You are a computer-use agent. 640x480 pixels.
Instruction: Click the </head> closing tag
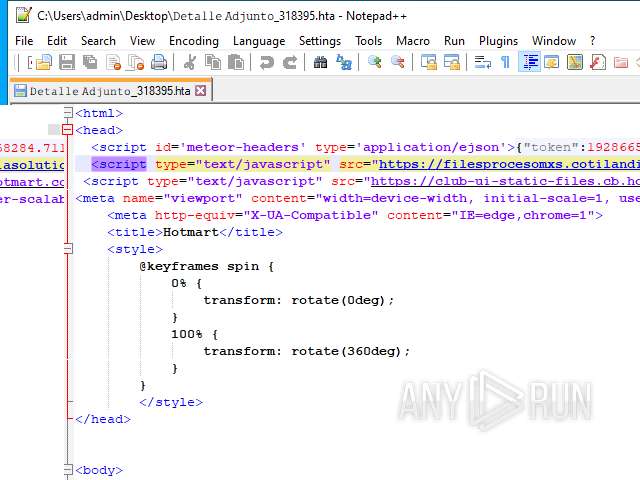tap(103, 419)
